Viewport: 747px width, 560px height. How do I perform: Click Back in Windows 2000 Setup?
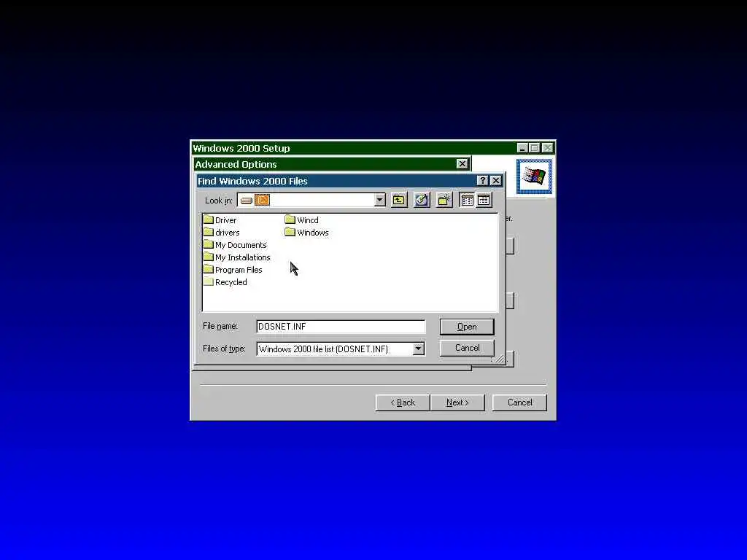tap(403, 402)
